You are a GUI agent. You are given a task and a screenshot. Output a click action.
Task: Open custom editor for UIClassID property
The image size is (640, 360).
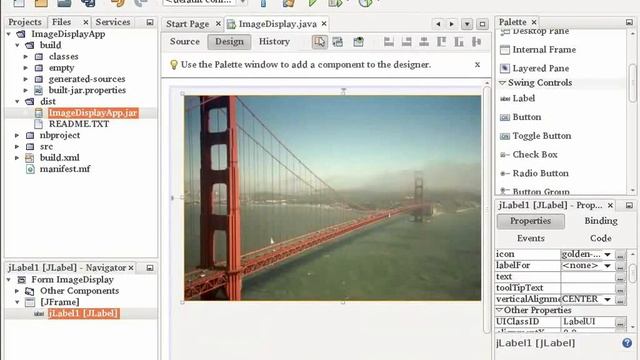coord(620,322)
